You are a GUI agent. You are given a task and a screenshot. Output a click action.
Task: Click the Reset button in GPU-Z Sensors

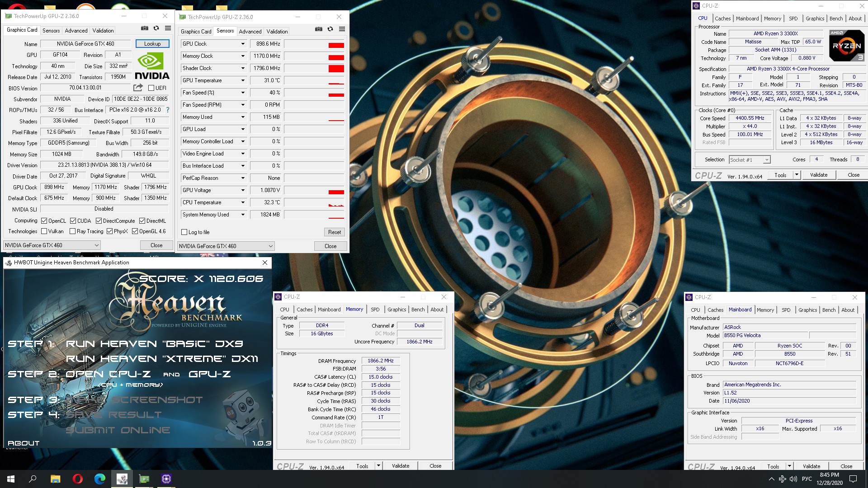[x=335, y=232]
